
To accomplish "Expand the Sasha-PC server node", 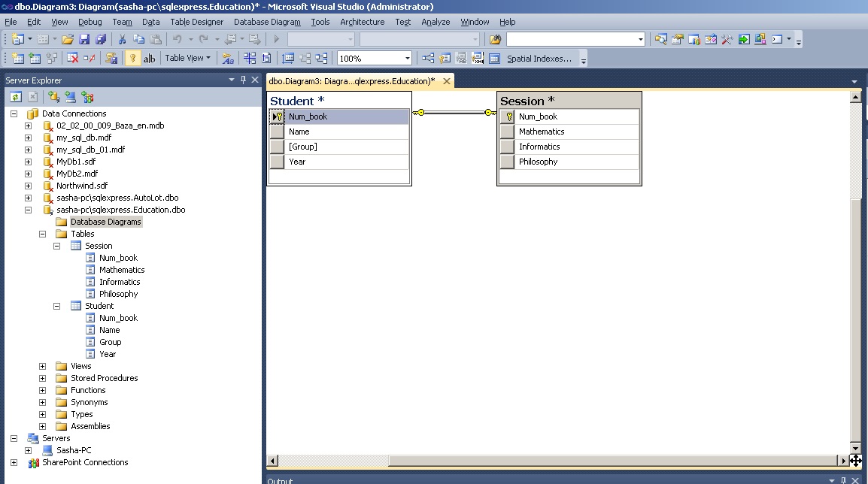I will click(x=29, y=450).
